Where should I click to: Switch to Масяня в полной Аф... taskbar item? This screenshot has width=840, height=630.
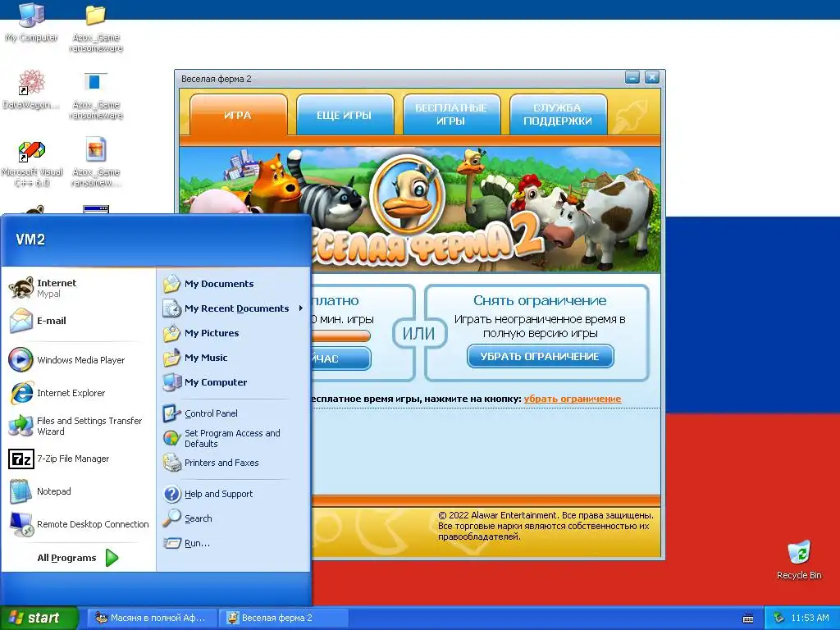click(152, 619)
